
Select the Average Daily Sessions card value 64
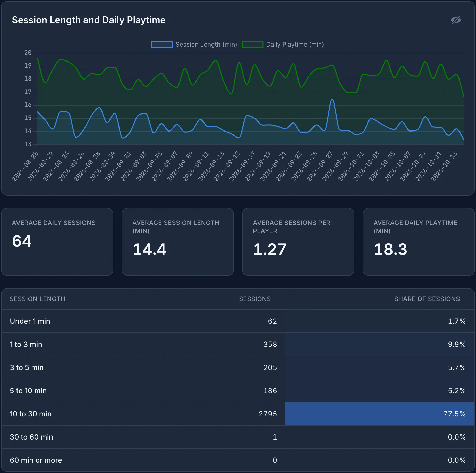[22, 241]
